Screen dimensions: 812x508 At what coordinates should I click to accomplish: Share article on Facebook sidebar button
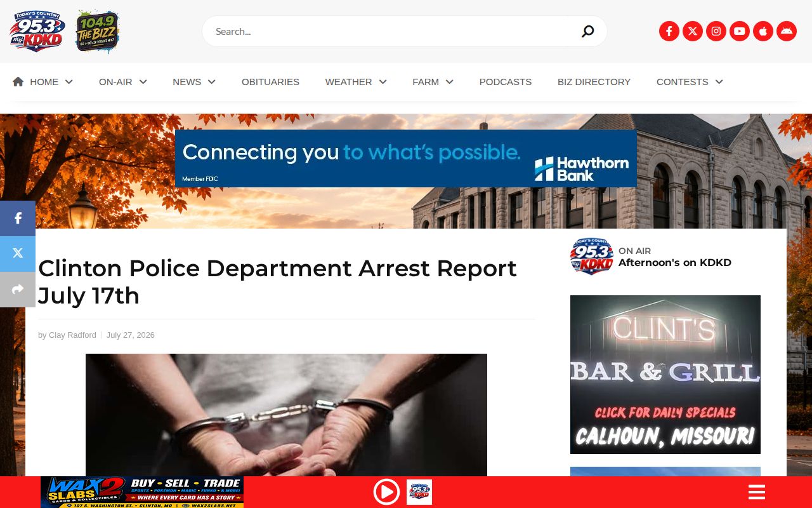click(18, 218)
